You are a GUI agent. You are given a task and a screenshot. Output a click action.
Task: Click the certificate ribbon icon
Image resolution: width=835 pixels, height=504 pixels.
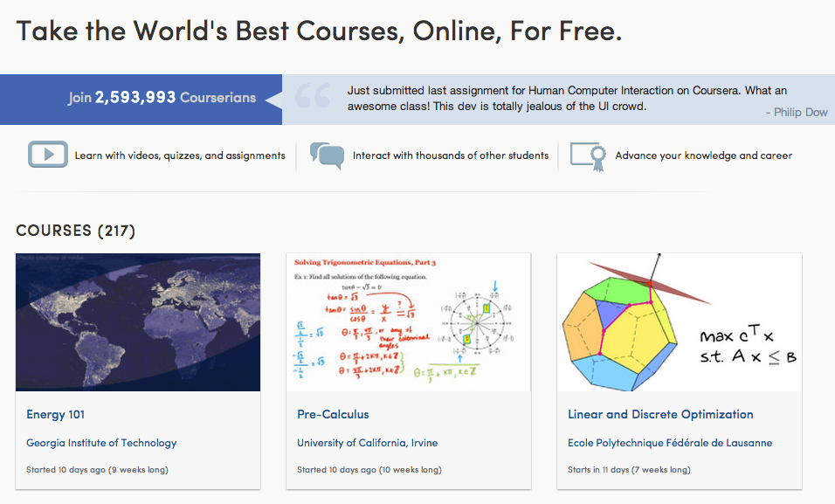[x=588, y=156]
